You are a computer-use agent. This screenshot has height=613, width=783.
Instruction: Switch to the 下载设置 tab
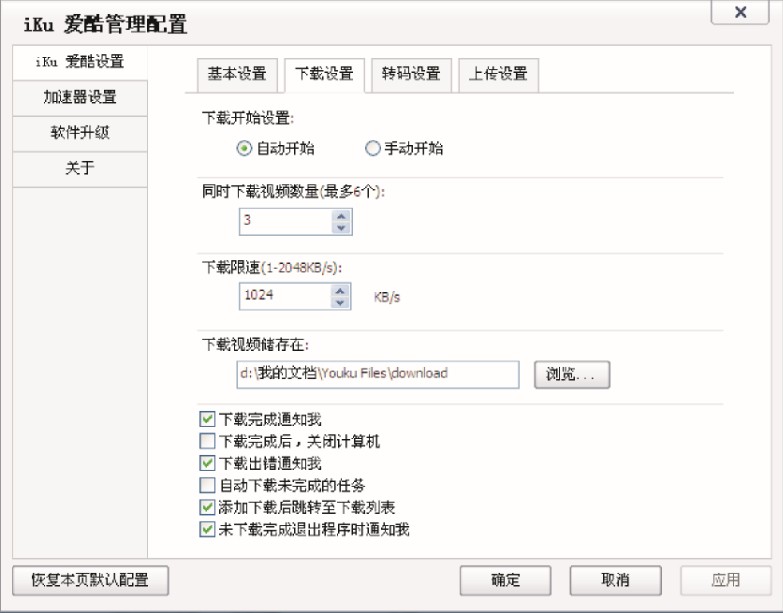tap(325, 75)
